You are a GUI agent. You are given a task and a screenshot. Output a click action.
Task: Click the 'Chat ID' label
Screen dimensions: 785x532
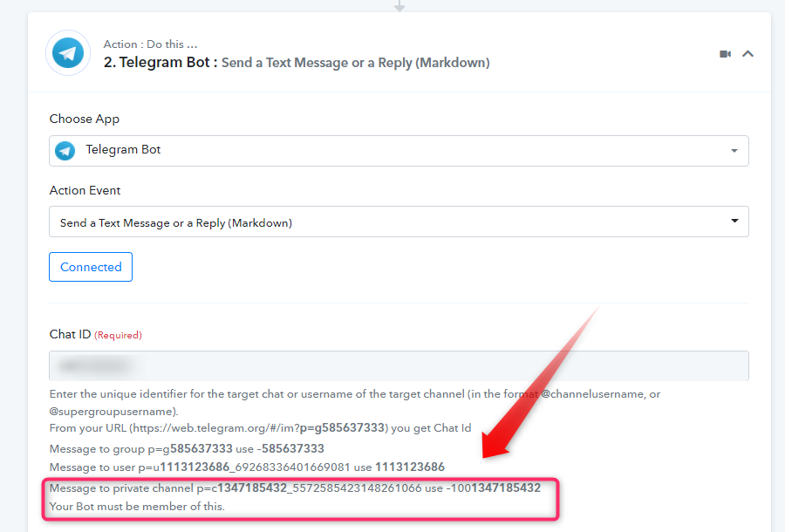coord(70,334)
